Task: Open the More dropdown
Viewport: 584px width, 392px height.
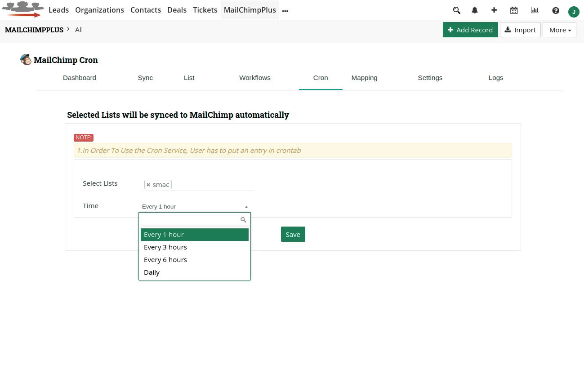Action: [x=559, y=30]
